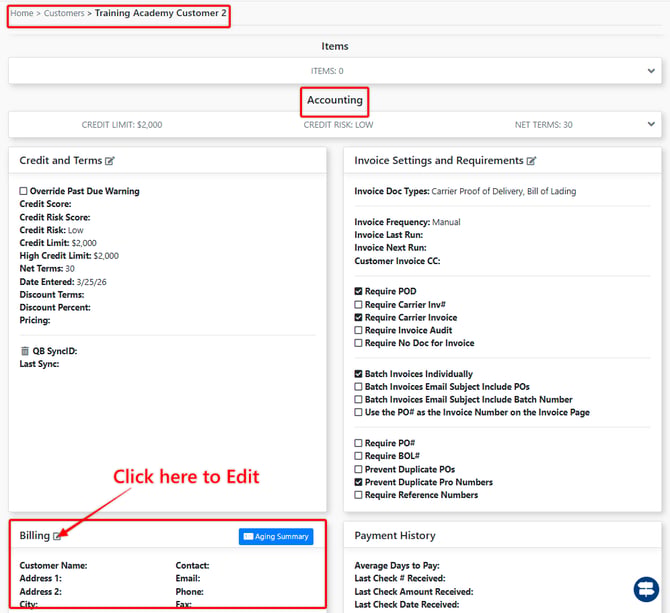Click NET TERMS: 30 summary
The height and width of the screenshot is (613, 670).
pos(544,125)
